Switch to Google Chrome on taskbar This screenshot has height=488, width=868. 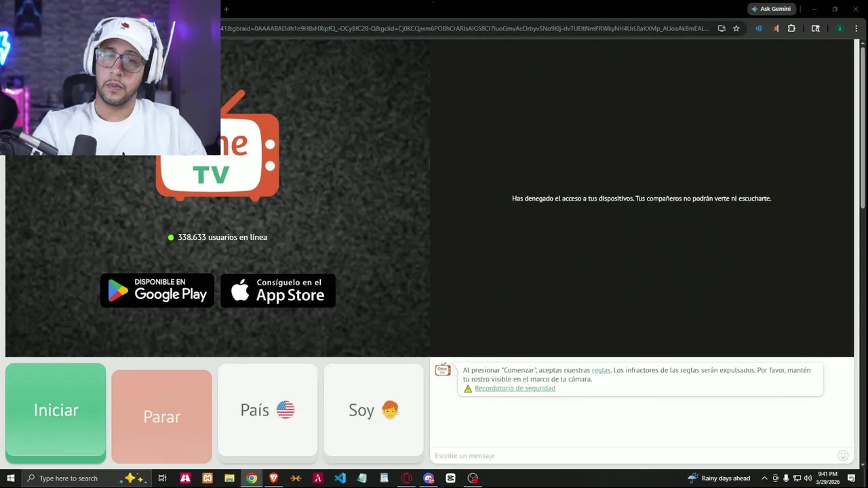pyautogui.click(x=252, y=478)
